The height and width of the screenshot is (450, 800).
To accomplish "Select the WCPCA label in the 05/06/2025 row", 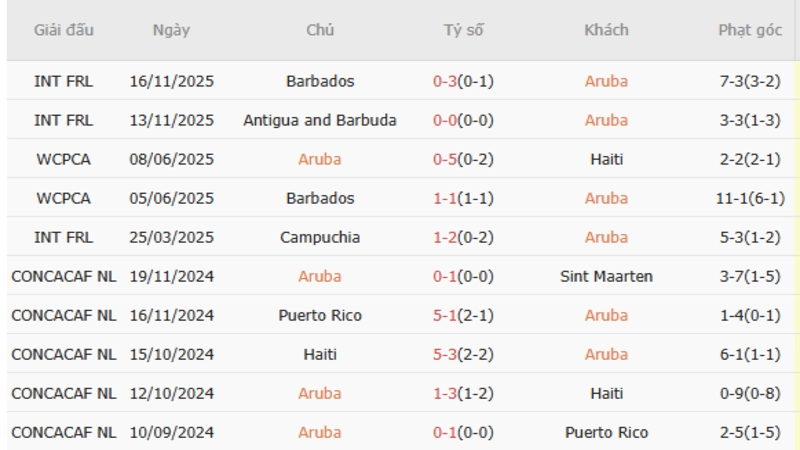I will click(x=64, y=198).
